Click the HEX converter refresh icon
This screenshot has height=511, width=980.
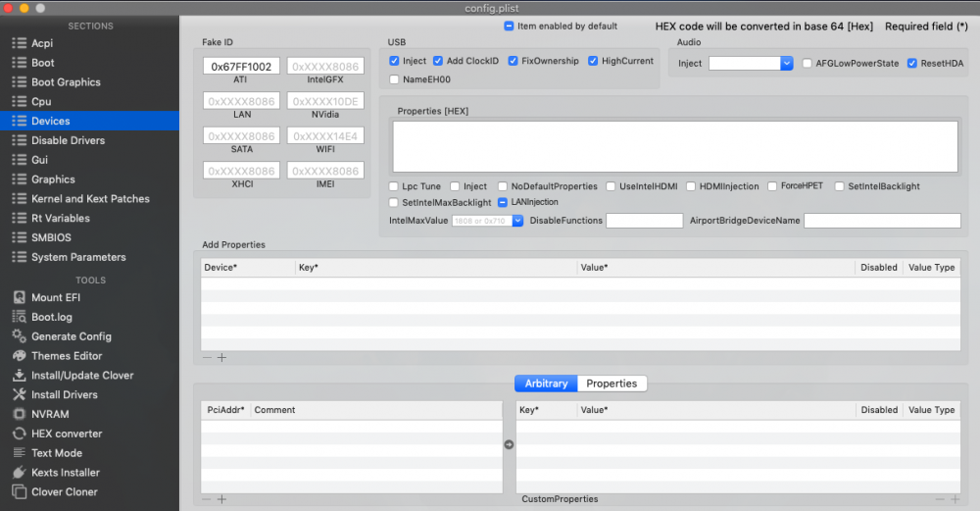tap(20, 433)
